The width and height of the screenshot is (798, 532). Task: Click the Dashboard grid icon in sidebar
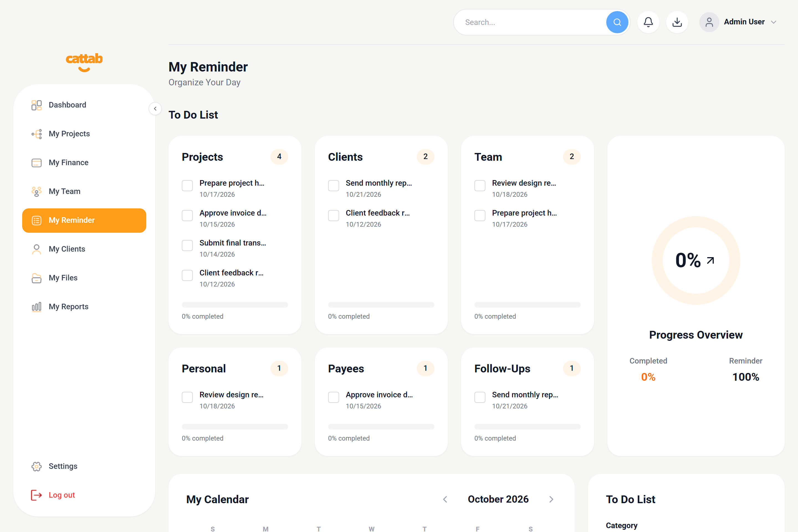(36, 105)
